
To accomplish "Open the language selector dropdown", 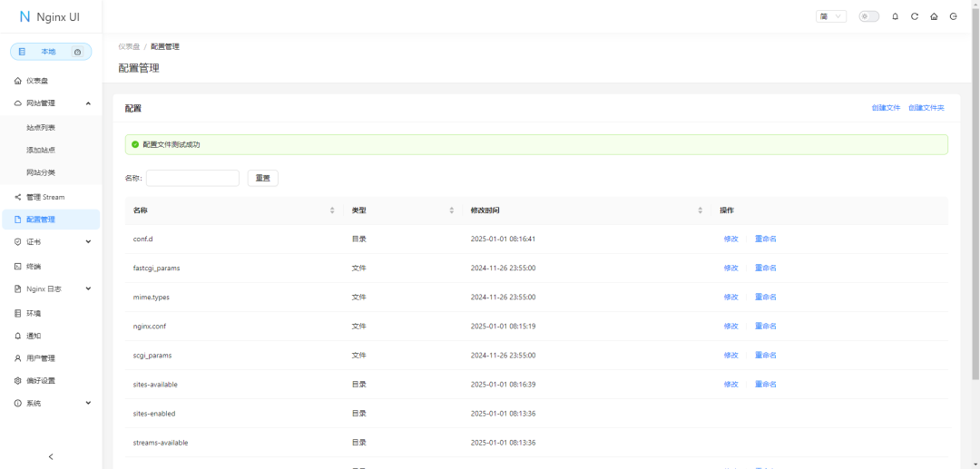I will point(831,16).
